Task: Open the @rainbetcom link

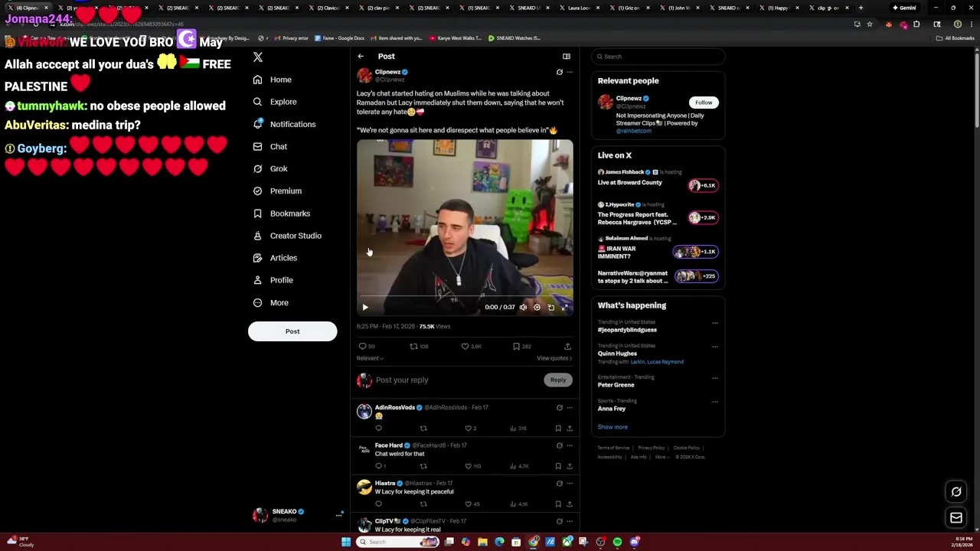Action: click(x=634, y=131)
